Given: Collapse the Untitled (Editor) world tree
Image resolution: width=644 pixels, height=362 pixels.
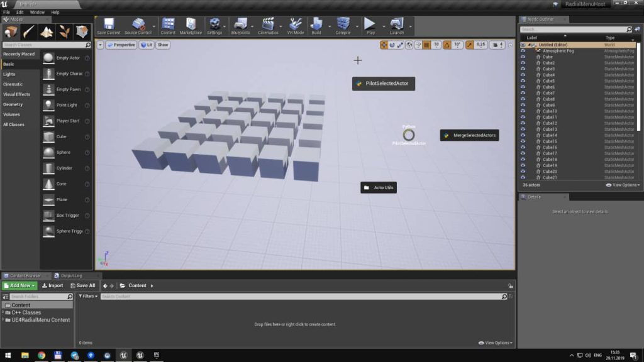Looking at the screenshot, I should [x=530, y=45].
